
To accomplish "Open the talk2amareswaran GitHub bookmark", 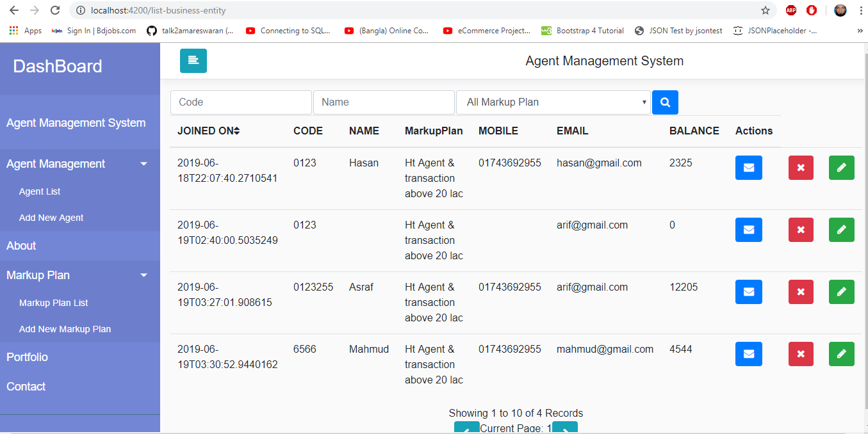I will pyautogui.click(x=190, y=31).
